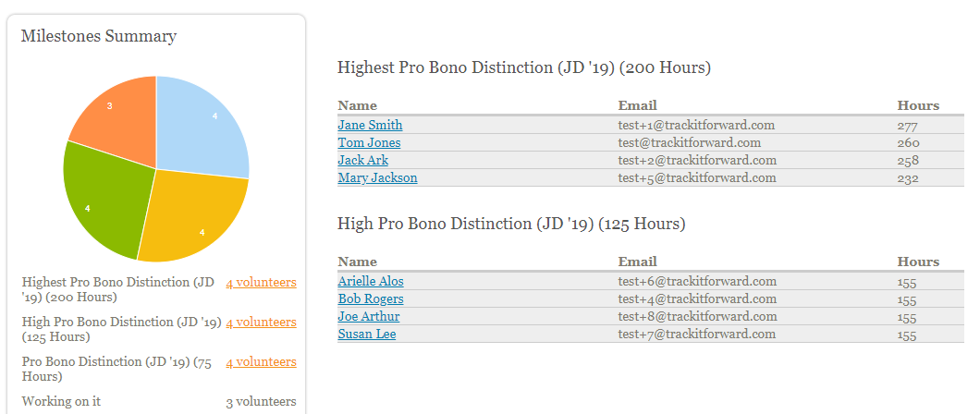Open Joe Arthur's profile link

click(368, 316)
